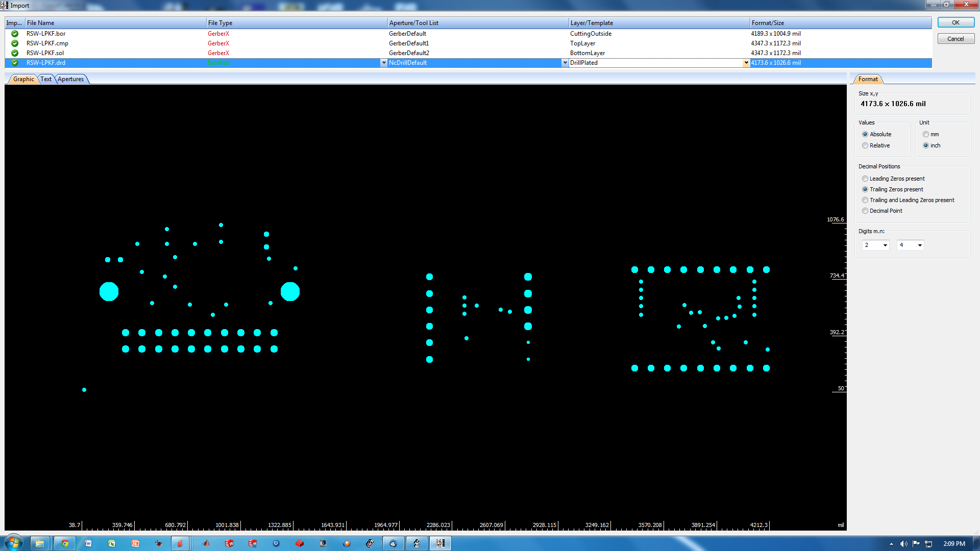
Task: Launch second SolidWorks icon with version badge
Action: [x=253, y=543]
